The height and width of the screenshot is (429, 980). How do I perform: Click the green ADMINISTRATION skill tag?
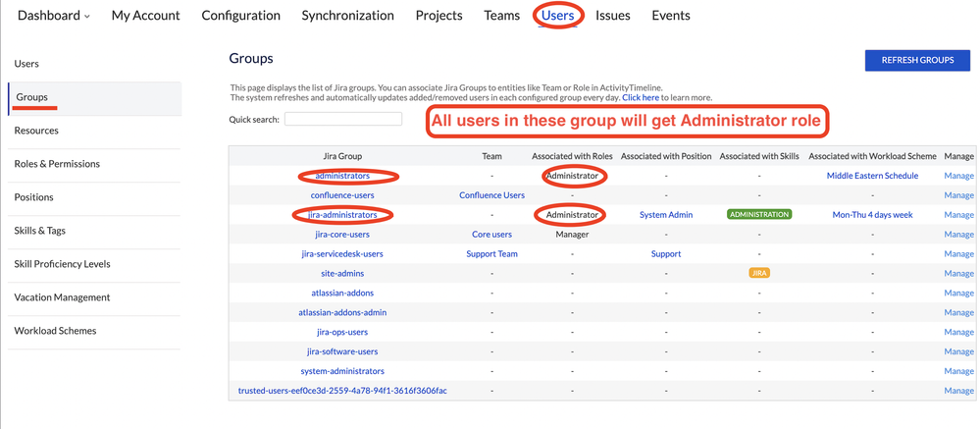click(x=759, y=214)
